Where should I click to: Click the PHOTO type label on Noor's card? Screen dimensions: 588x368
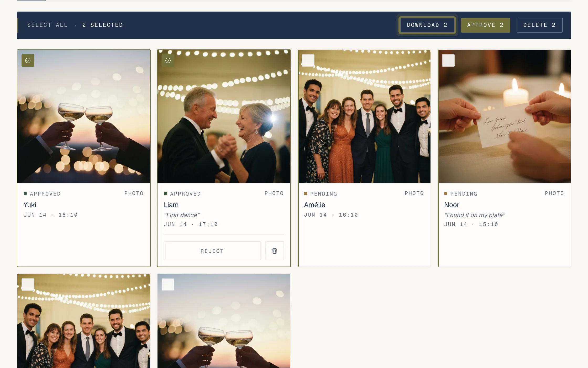pyautogui.click(x=554, y=193)
